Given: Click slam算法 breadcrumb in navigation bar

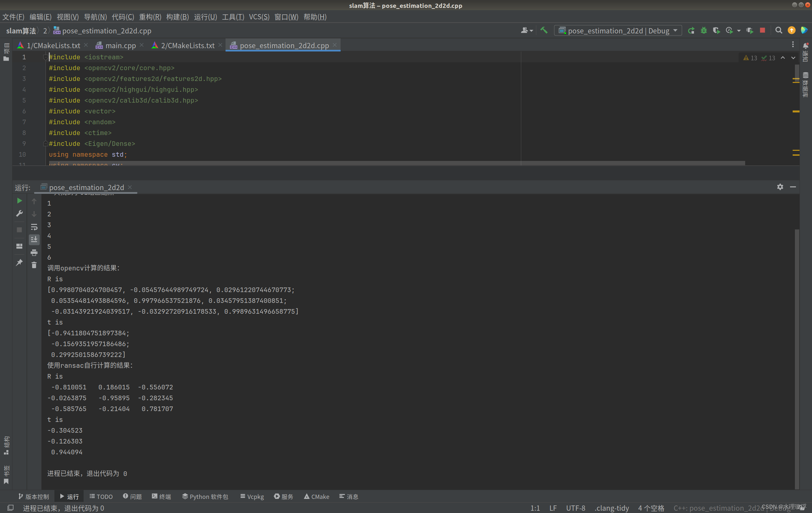Looking at the screenshot, I should click(21, 31).
